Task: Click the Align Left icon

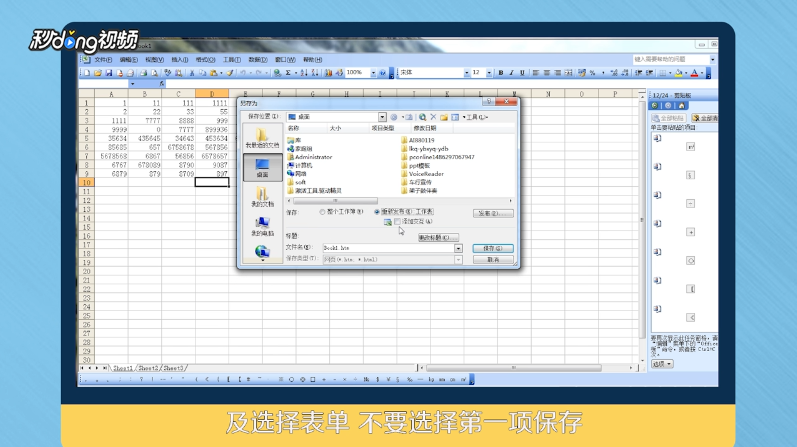Action: tap(536, 73)
